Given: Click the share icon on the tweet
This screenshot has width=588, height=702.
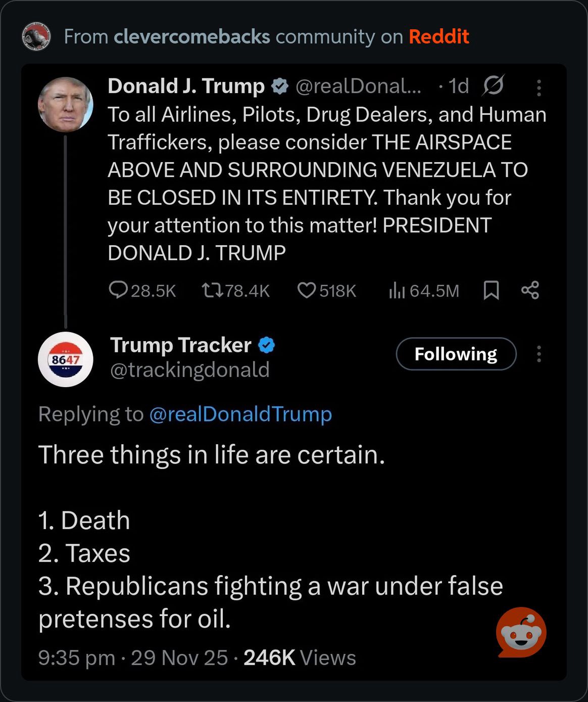Looking at the screenshot, I should (x=530, y=290).
